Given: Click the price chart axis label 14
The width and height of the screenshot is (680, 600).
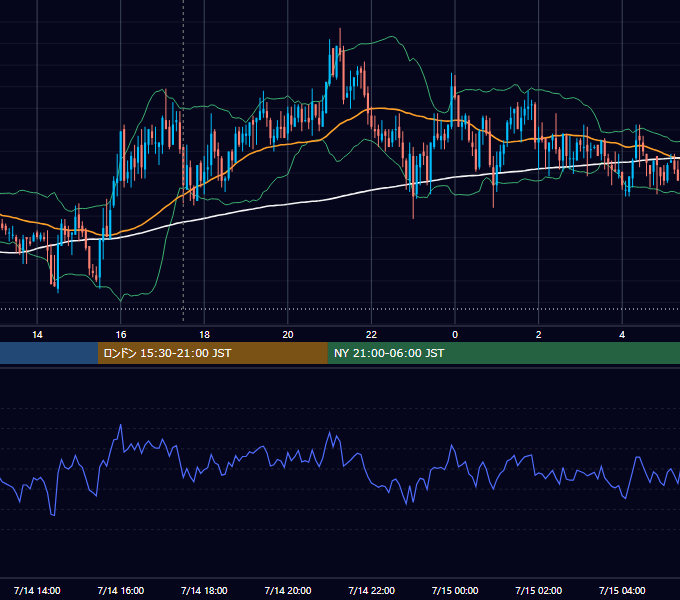Looking at the screenshot, I should tap(37, 335).
